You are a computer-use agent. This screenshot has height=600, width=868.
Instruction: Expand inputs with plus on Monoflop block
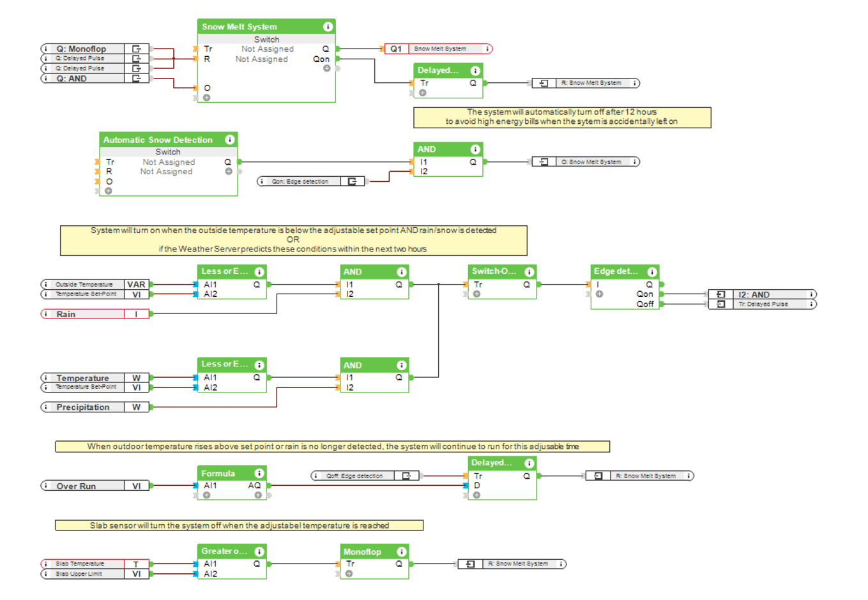point(349,574)
